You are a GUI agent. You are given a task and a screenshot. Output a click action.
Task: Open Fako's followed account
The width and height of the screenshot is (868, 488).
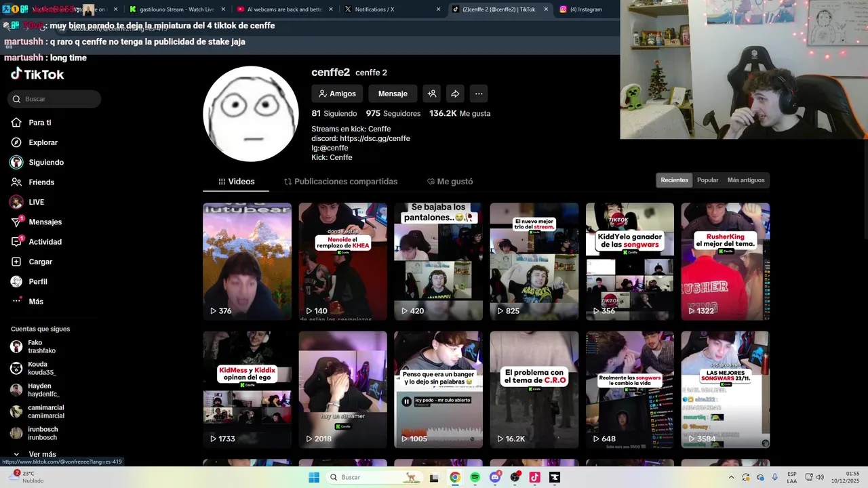[41, 347]
